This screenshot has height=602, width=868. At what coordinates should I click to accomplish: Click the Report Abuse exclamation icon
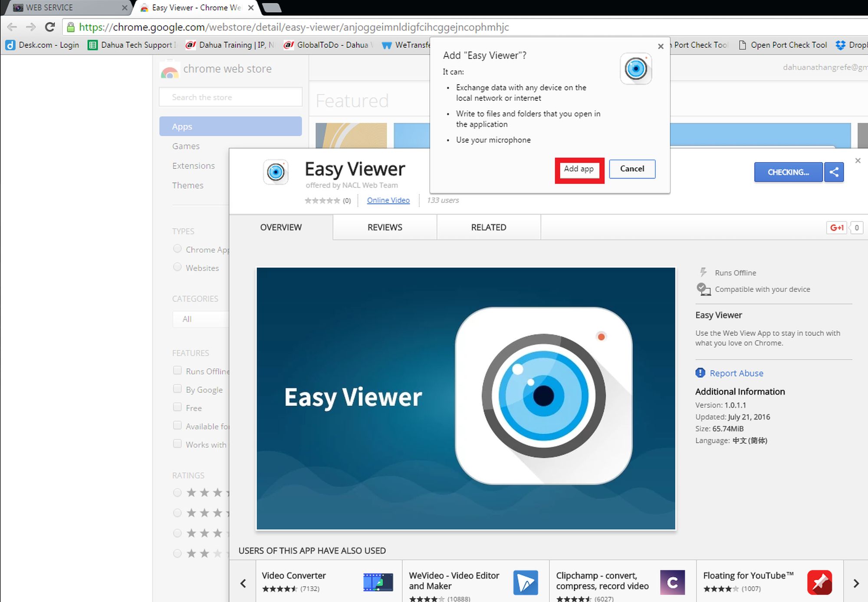(700, 373)
